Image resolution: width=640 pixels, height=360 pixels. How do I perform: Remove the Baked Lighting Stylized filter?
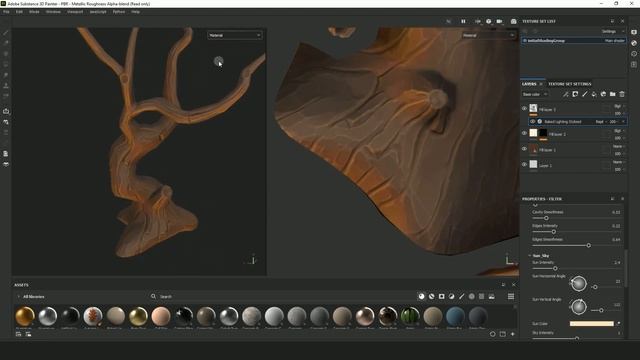623,122
